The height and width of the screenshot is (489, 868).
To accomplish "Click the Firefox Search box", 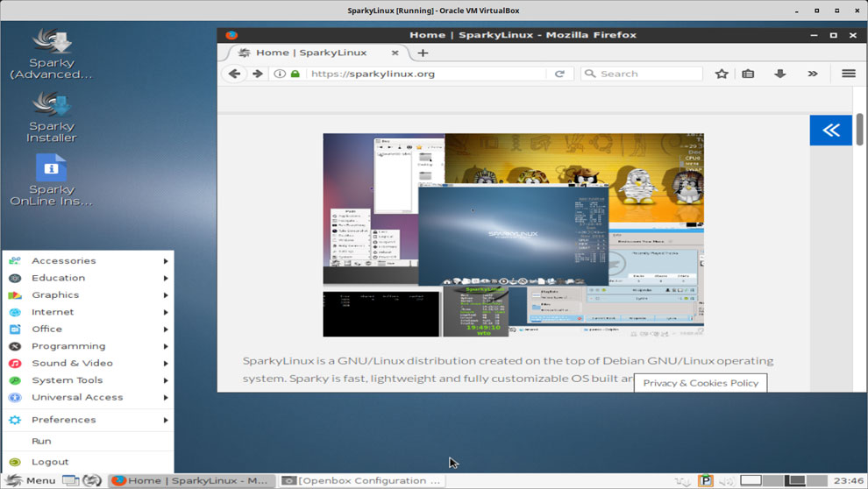I will (642, 74).
